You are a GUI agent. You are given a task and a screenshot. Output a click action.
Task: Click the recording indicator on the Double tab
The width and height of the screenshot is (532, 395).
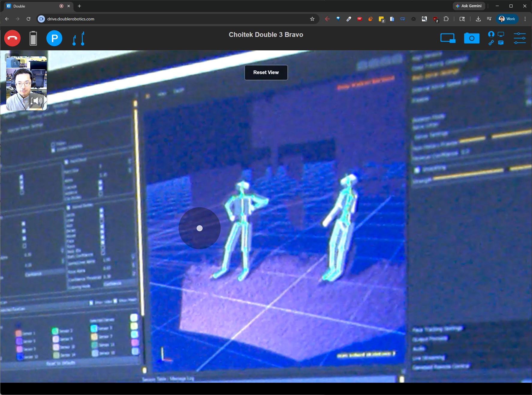[x=61, y=6]
